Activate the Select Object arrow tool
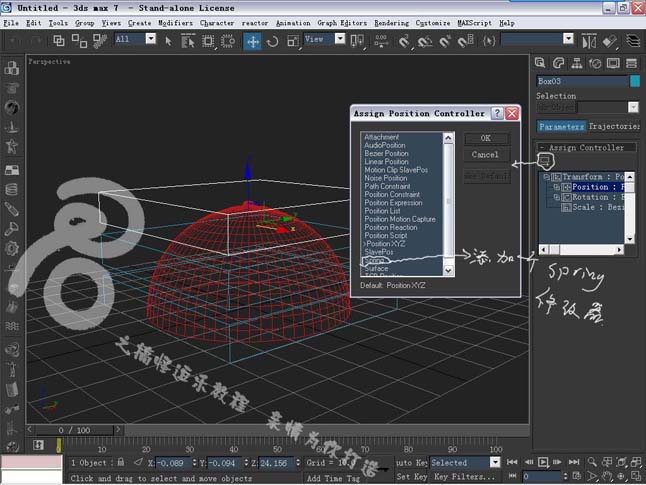The width and height of the screenshot is (646, 485). coord(168,41)
